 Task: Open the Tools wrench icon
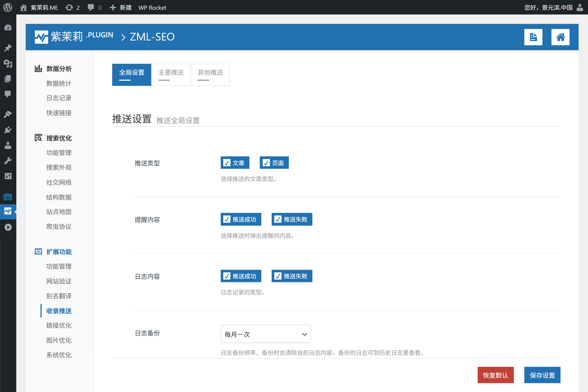8,161
